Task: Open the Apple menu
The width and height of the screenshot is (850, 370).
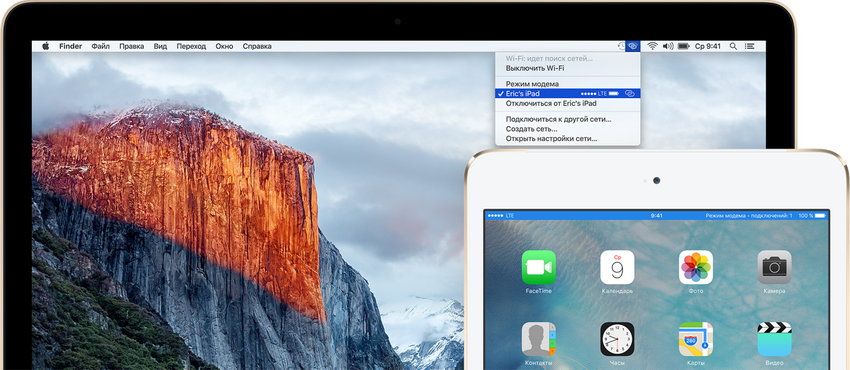Action: coord(46,46)
